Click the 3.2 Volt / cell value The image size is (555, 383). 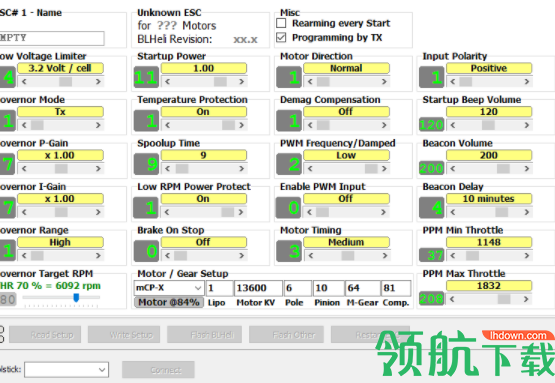(60, 68)
